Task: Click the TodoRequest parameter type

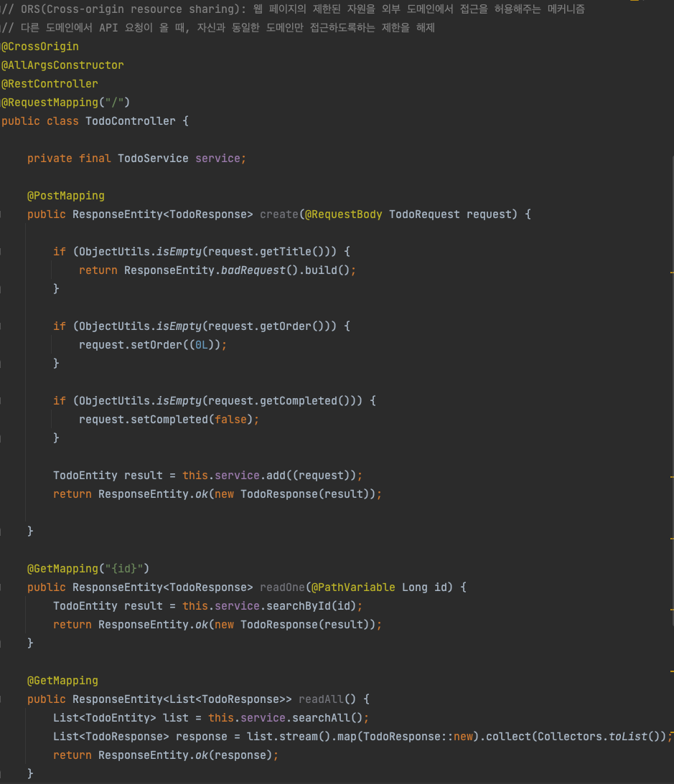Action: 424,214
